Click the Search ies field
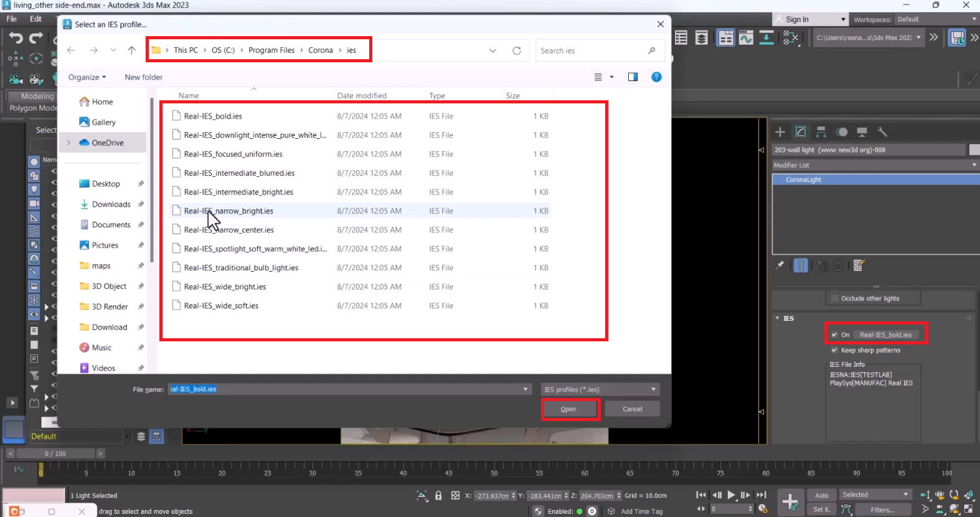 600,50
